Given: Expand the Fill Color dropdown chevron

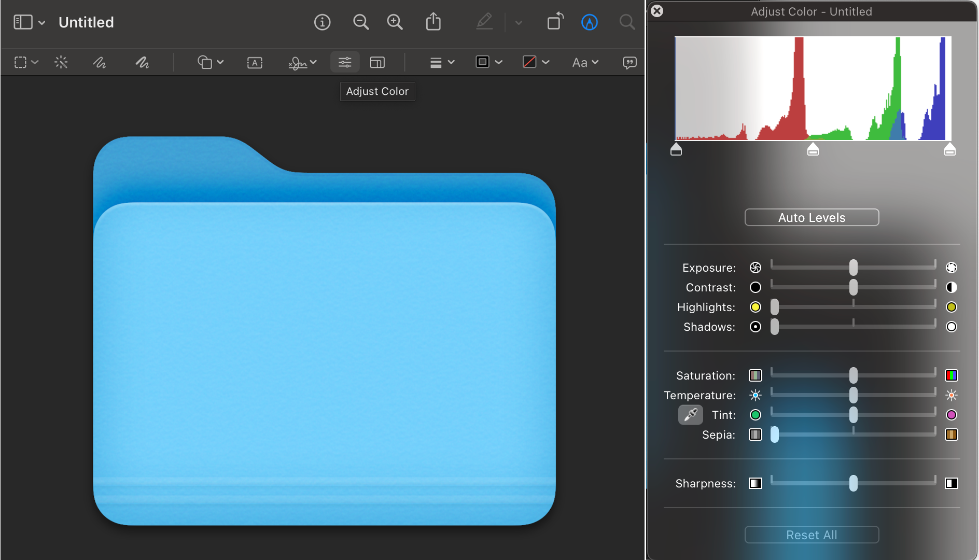Looking at the screenshot, I should click(x=546, y=63).
